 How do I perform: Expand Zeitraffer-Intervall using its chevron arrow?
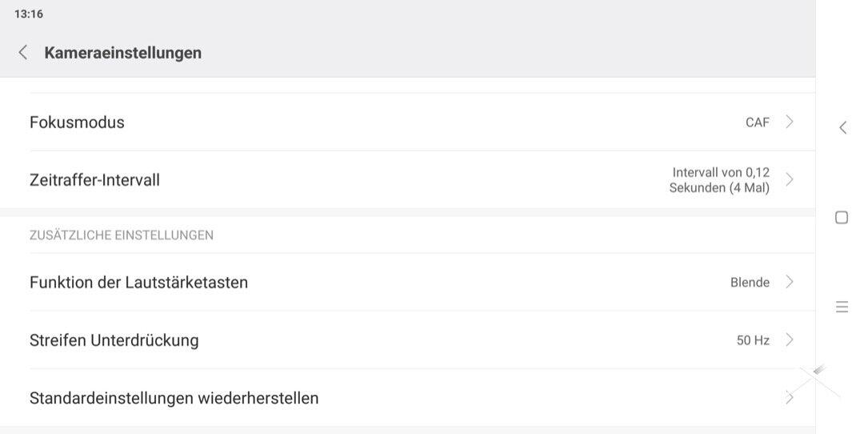click(x=790, y=180)
